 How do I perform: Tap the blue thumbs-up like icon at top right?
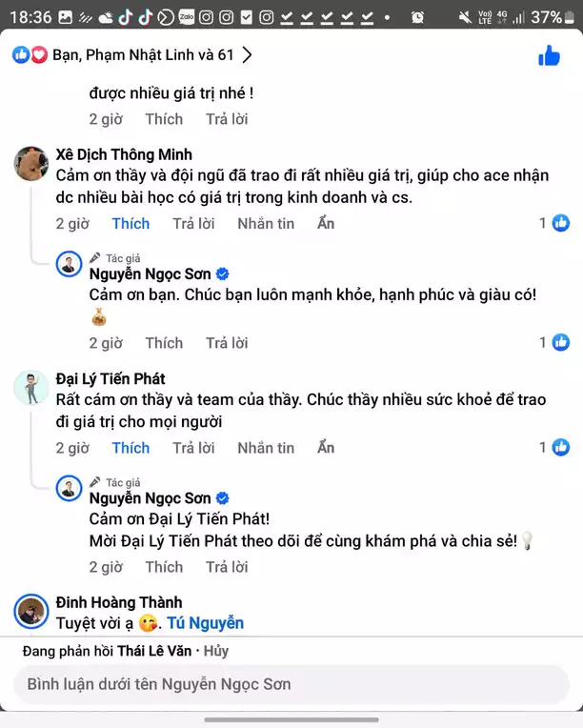pyautogui.click(x=549, y=55)
